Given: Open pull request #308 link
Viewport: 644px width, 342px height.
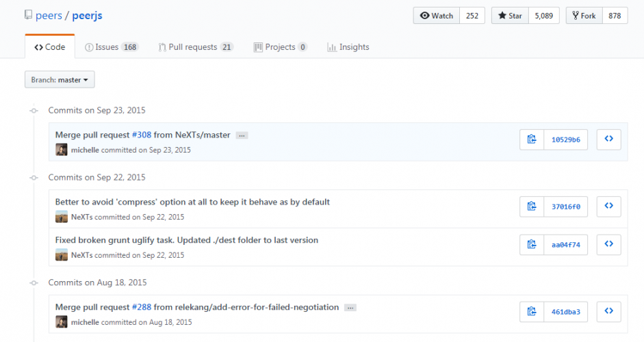Looking at the screenshot, I should tap(141, 135).
